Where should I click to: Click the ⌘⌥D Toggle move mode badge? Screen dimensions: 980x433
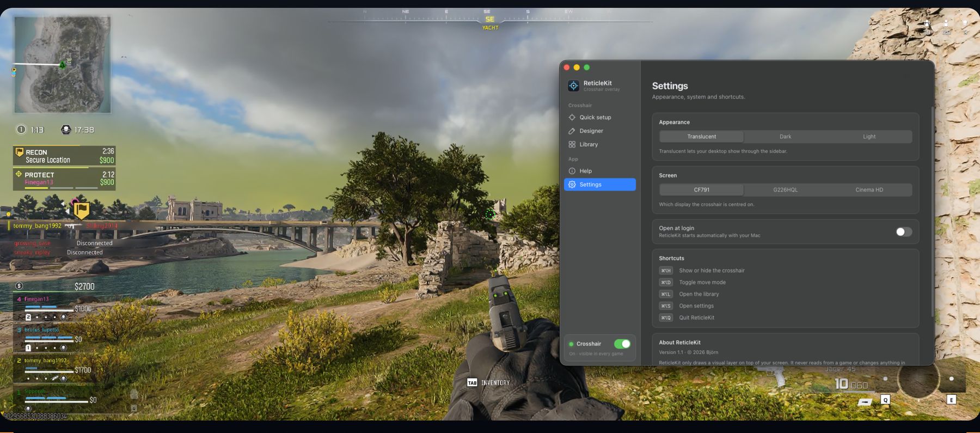(666, 283)
